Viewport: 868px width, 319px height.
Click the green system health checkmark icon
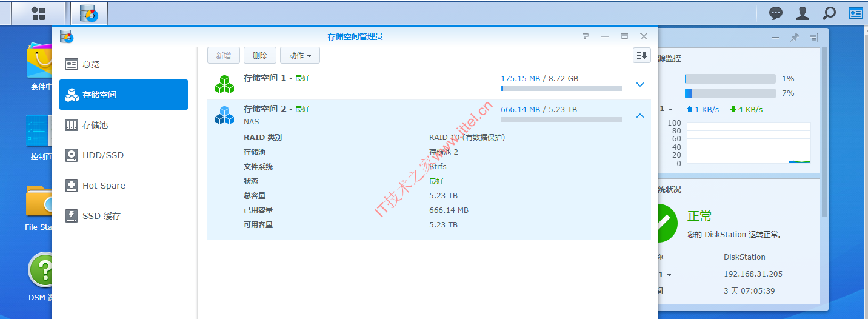click(667, 223)
